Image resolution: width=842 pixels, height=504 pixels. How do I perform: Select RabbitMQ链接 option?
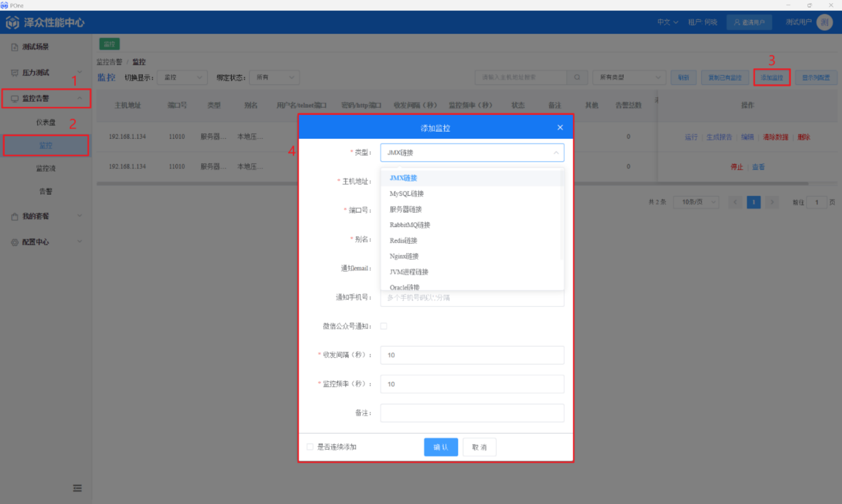[x=472, y=225]
